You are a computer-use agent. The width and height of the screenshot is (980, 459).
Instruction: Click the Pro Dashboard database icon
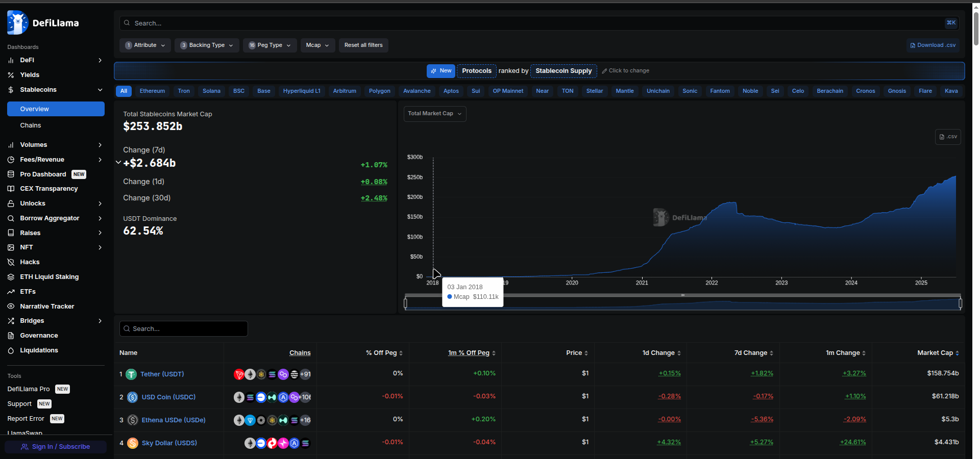tap(11, 174)
